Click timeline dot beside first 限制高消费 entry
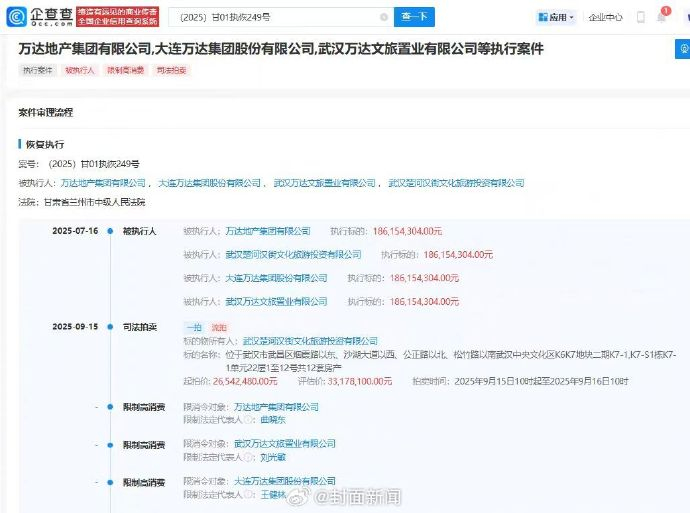The width and height of the screenshot is (690, 513). [x=110, y=407]
